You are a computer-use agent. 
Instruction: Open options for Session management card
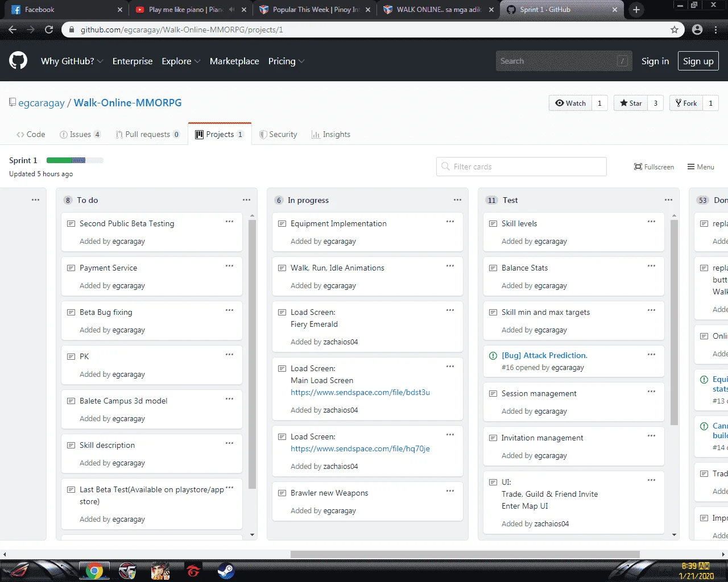(651, 392)
